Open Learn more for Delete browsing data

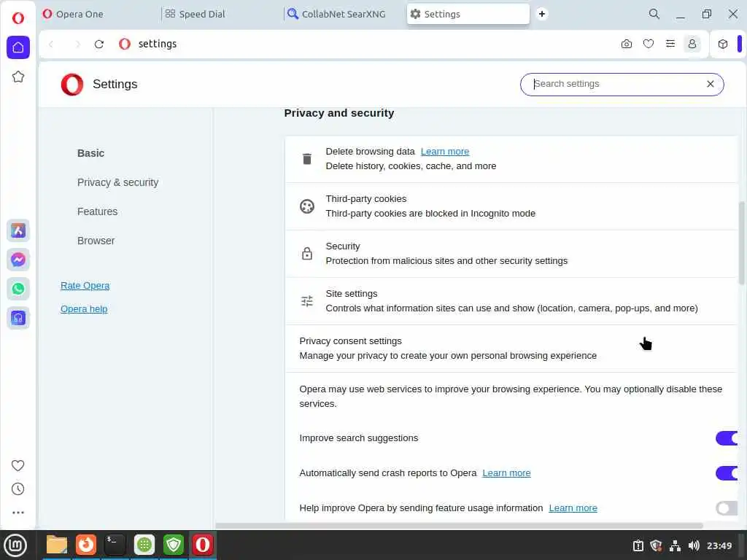444,152
